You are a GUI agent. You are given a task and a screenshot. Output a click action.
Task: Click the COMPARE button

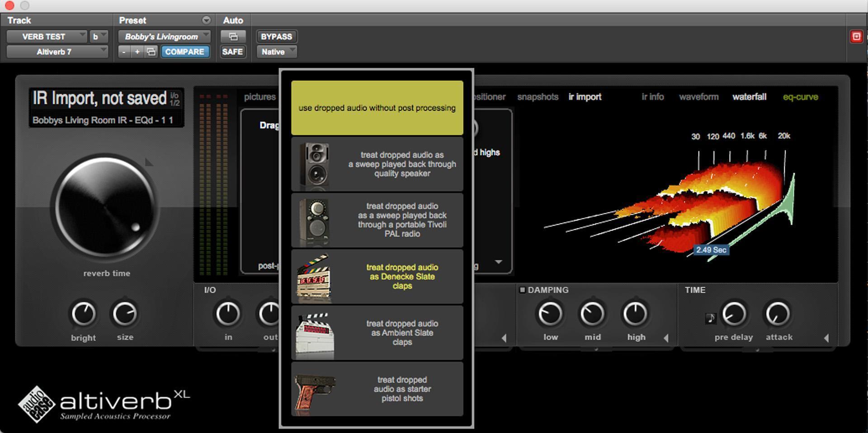tap(185, 52)
